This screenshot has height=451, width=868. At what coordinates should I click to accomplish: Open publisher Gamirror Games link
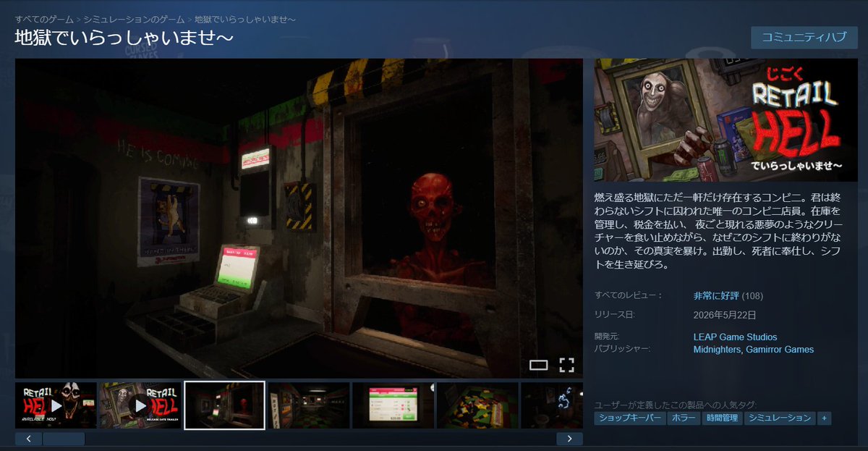coord(779,350)
